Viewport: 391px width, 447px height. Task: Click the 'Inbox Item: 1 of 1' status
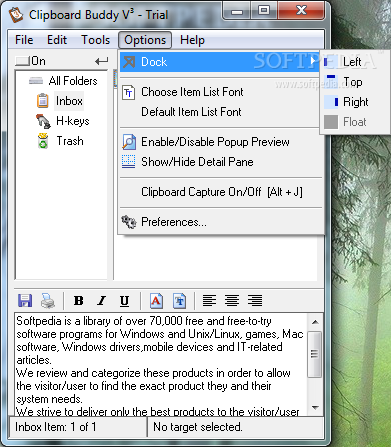click(x=55, y=427)
